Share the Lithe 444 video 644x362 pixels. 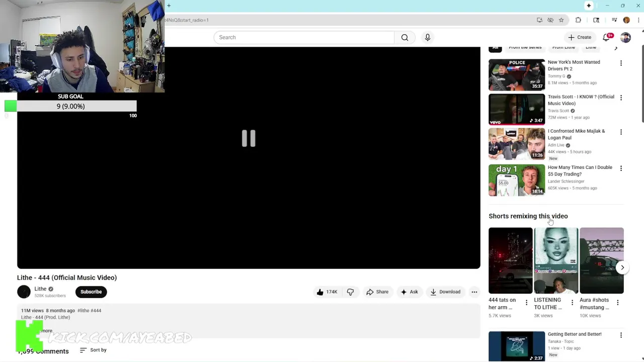pos(377,292)
